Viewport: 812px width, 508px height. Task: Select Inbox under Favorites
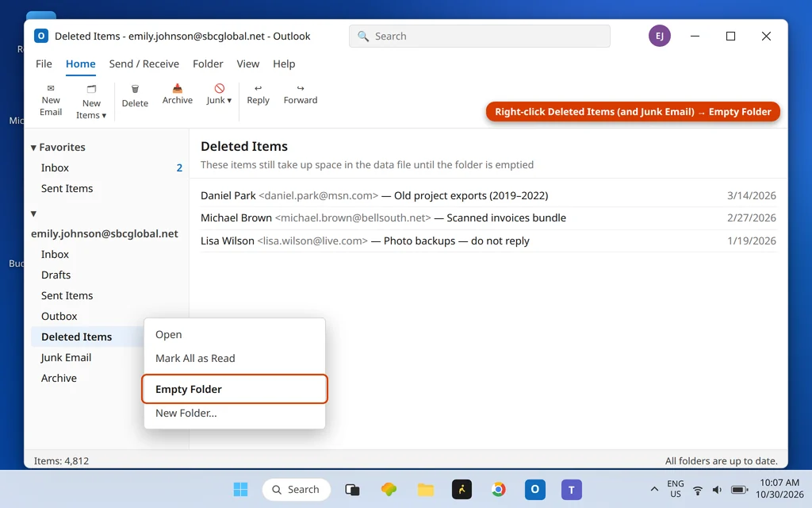108,168
